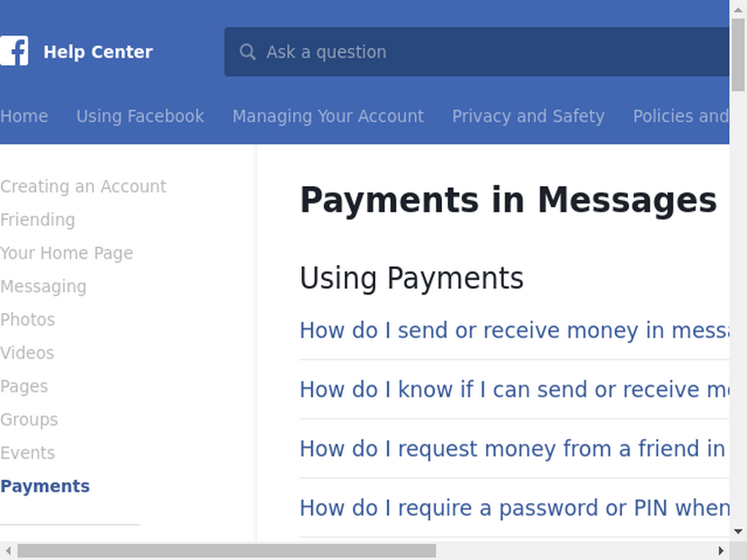
Task: Open 'How do I require a password or PIN' link
Action: coord(514,507)
